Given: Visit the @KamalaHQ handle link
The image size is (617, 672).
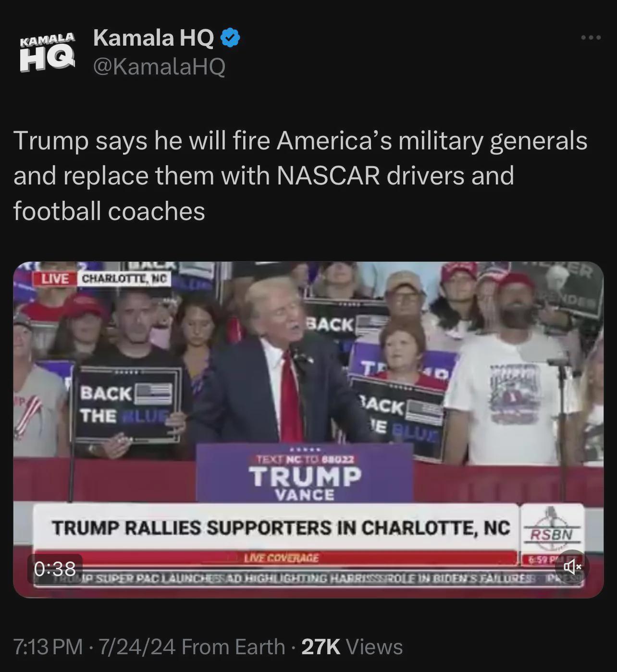Looking at the screenshot, I should point(159,66).
